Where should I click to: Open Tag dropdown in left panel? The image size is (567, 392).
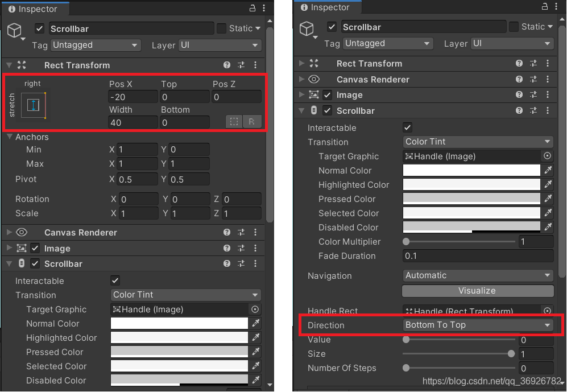point(95,45)
